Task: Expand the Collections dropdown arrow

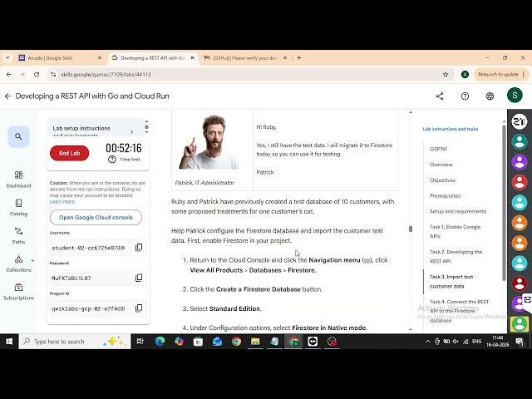Action: tap(33, 261)
